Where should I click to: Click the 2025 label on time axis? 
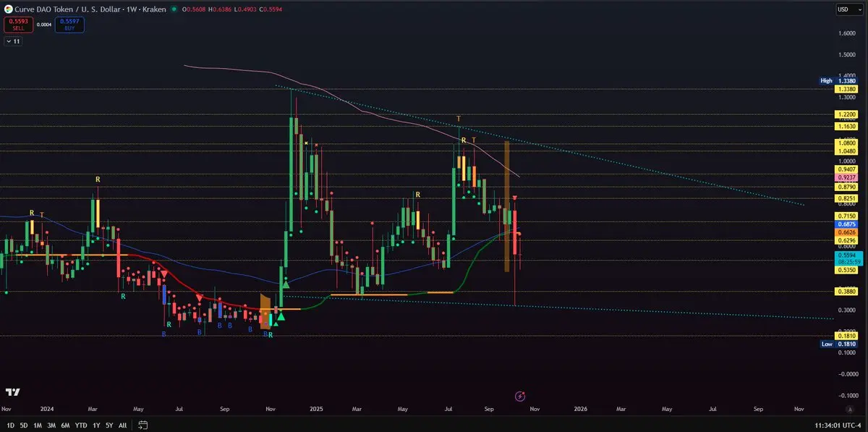(x=318, y=409)
